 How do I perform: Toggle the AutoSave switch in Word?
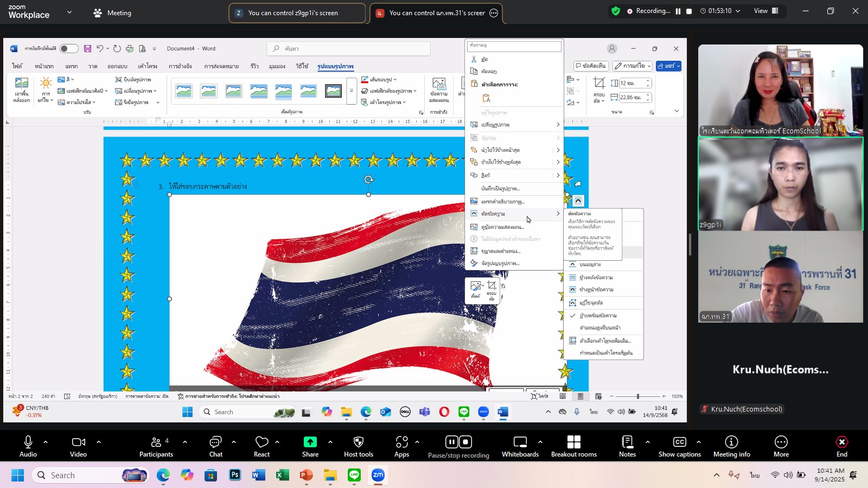click(69, 49)
